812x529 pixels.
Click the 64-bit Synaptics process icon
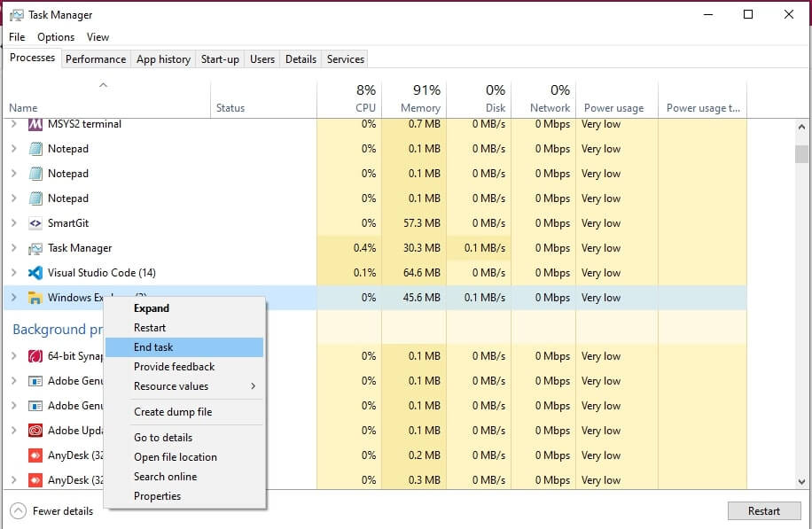(x=35, y=356)
